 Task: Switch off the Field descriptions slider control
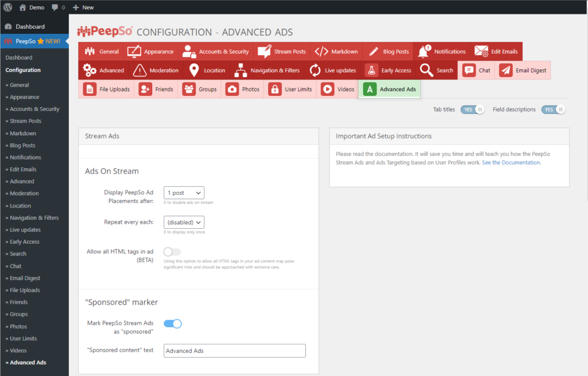(552, 109)
